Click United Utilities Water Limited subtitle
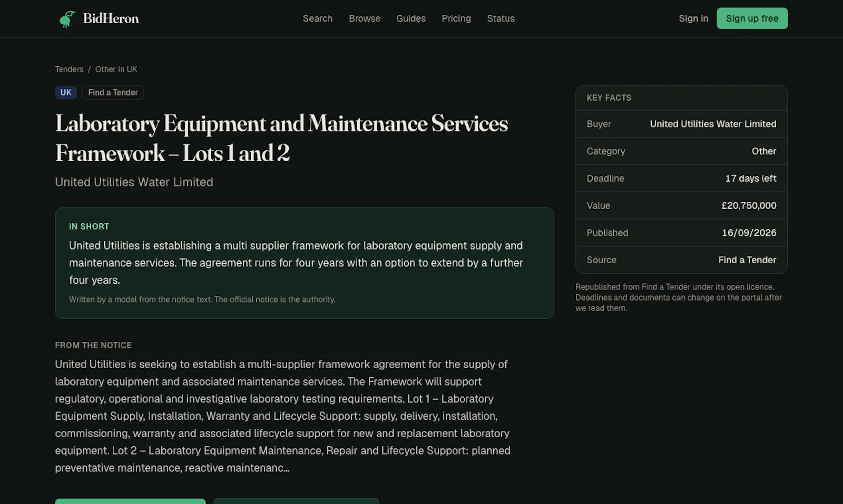 [134, 182]
